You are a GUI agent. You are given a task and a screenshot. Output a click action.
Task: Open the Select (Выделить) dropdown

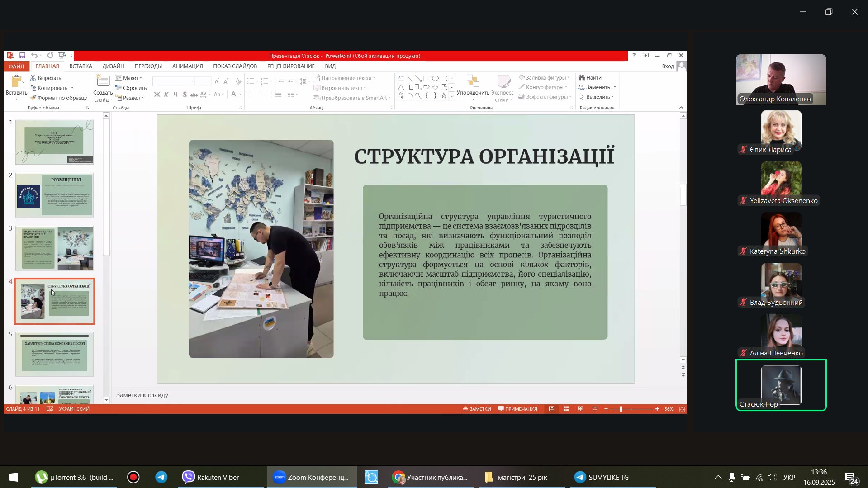click(x=597, y=97)
